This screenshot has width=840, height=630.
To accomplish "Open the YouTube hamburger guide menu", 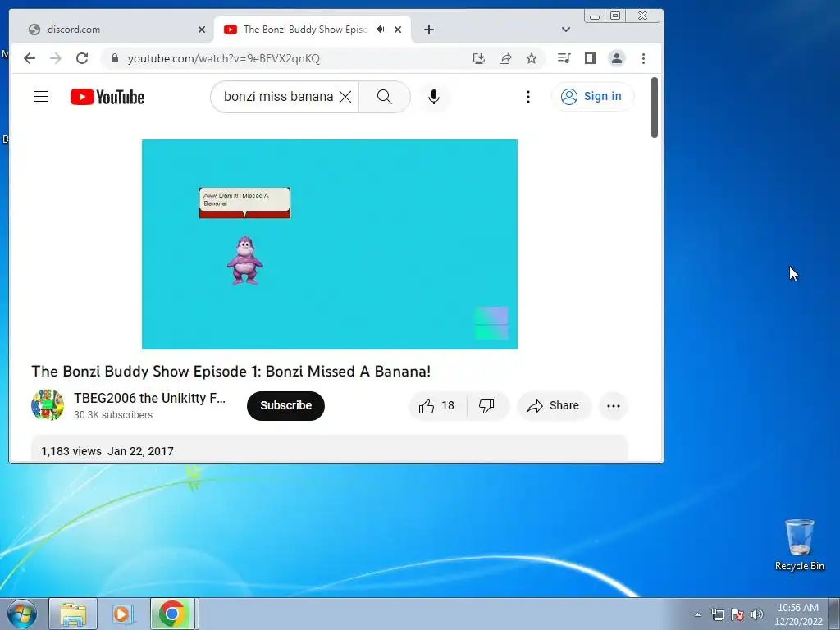I will click(41, 97).
